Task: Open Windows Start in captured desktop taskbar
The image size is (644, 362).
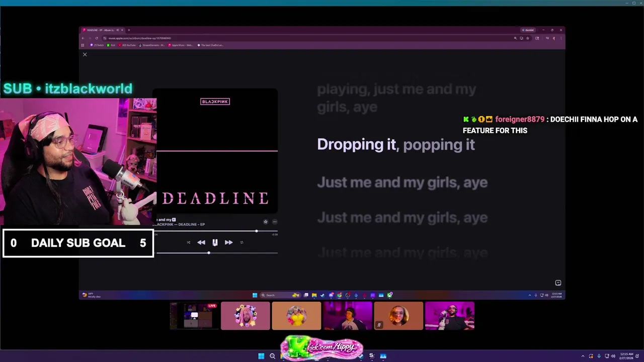Action: [x=255, y=295]
